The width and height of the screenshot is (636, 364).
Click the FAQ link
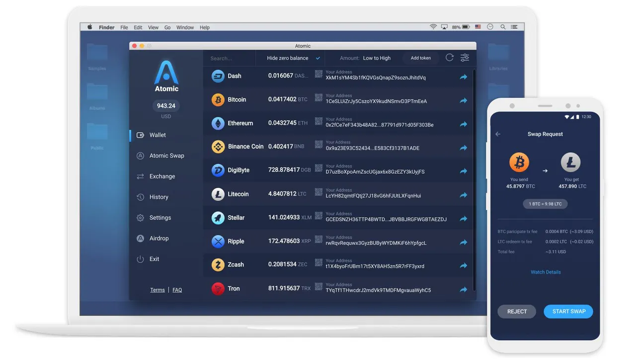click(x=177, y=290)
